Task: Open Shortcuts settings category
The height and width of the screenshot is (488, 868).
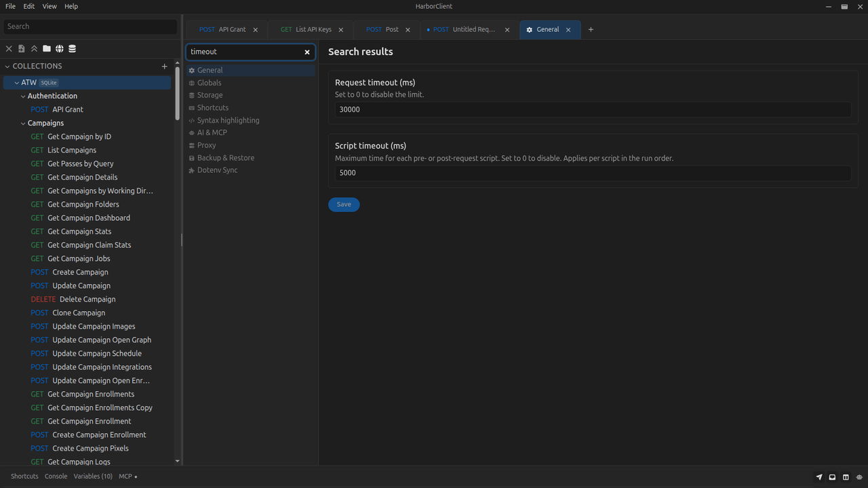Action: [x=250, y=108]
